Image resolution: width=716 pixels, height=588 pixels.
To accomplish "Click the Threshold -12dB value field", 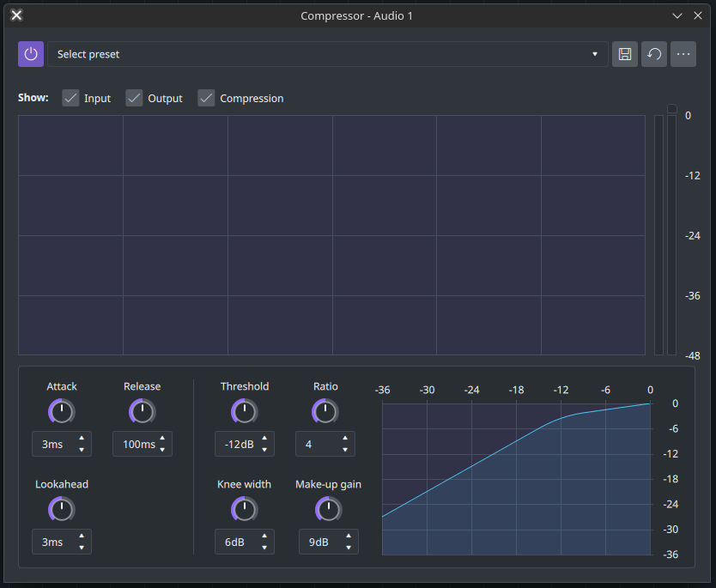I will coord(245,444).
